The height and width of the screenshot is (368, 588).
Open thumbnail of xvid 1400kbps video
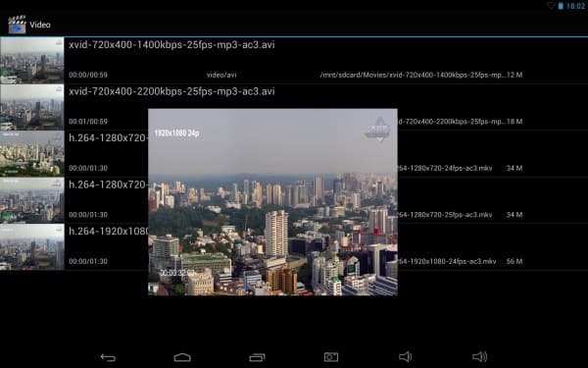click(x=32, y=61)
